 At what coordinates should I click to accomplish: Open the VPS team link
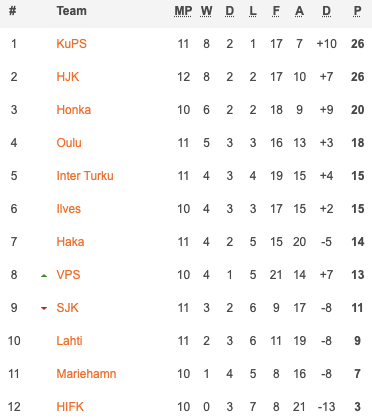68,275
